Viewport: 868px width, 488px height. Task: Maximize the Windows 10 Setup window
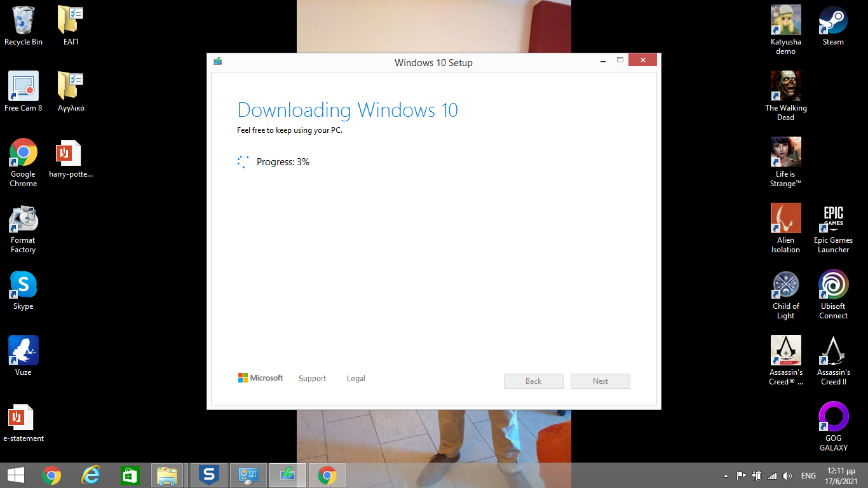tap(620, 60)
